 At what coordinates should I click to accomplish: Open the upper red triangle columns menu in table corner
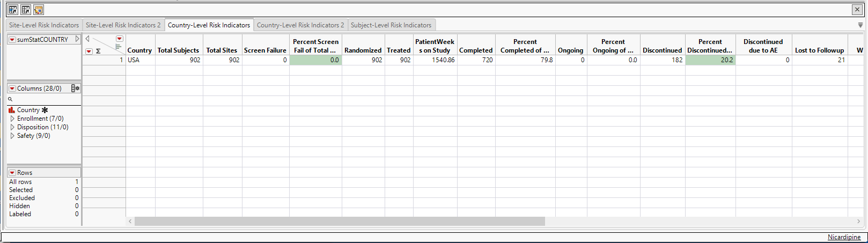pos(120,39)
